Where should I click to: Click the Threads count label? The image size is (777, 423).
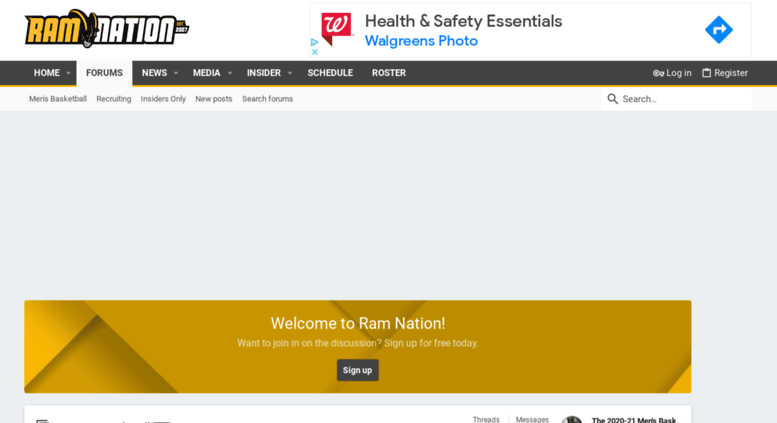point(486,420)
